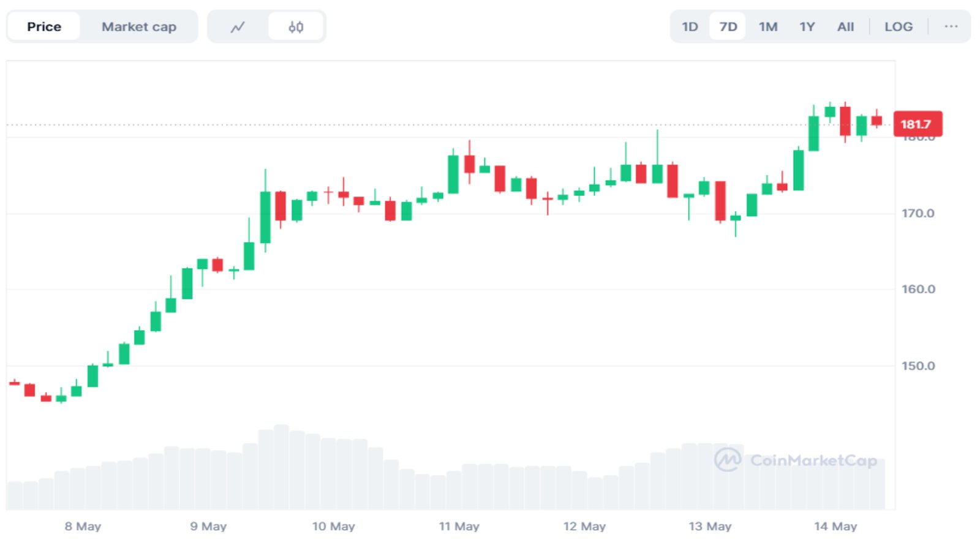Select the All timeframe
Viewport: 980px width, 551px height.
point(845,26)
